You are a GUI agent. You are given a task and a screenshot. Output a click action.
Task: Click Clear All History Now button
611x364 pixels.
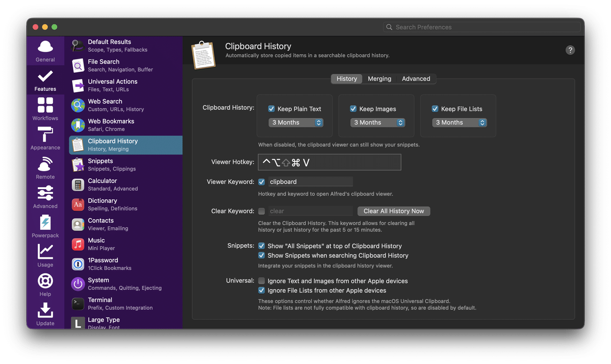point(394,211)
